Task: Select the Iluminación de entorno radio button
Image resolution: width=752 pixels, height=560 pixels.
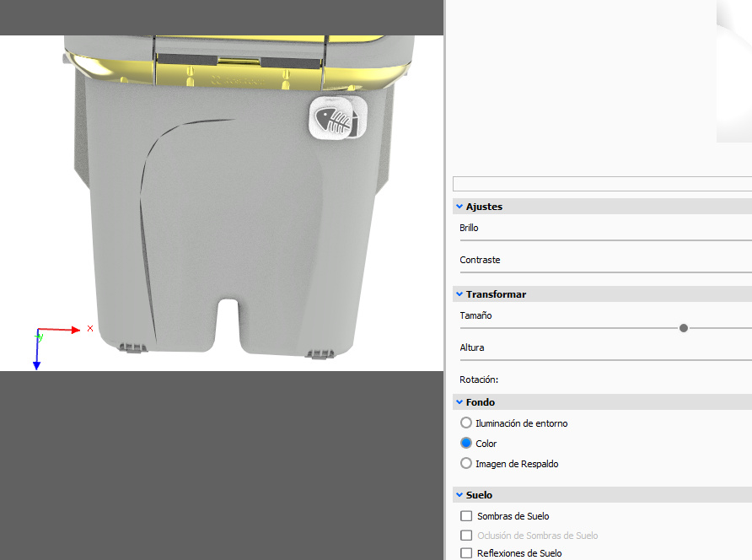Action: click(x=466, y=423)
